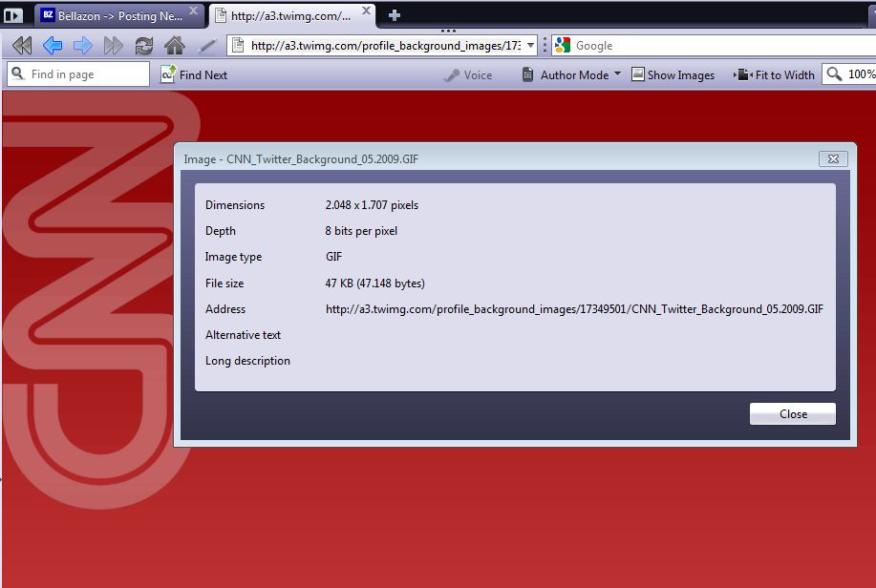
Task: Expand the address bar history dropdown
Action: pos(531,45)
